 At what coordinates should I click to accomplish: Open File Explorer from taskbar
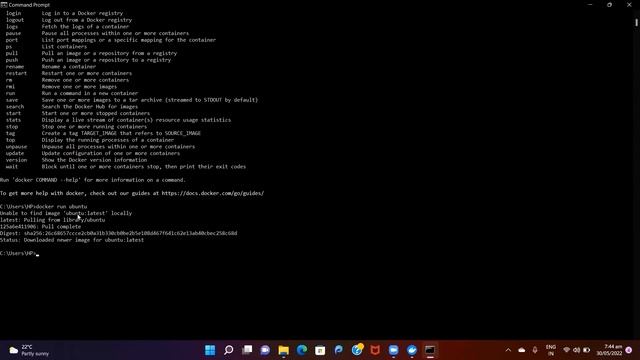284,350
